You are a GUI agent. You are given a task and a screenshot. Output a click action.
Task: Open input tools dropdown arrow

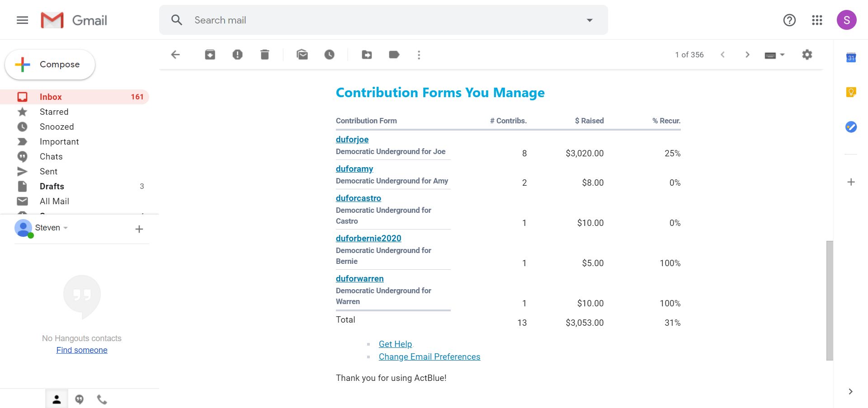coord(783,55)
